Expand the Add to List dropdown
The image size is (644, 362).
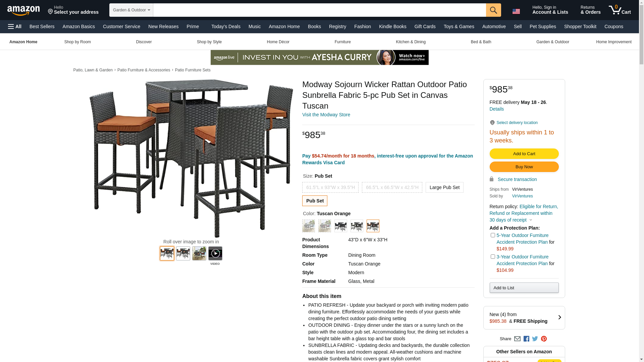pos(524,288)
